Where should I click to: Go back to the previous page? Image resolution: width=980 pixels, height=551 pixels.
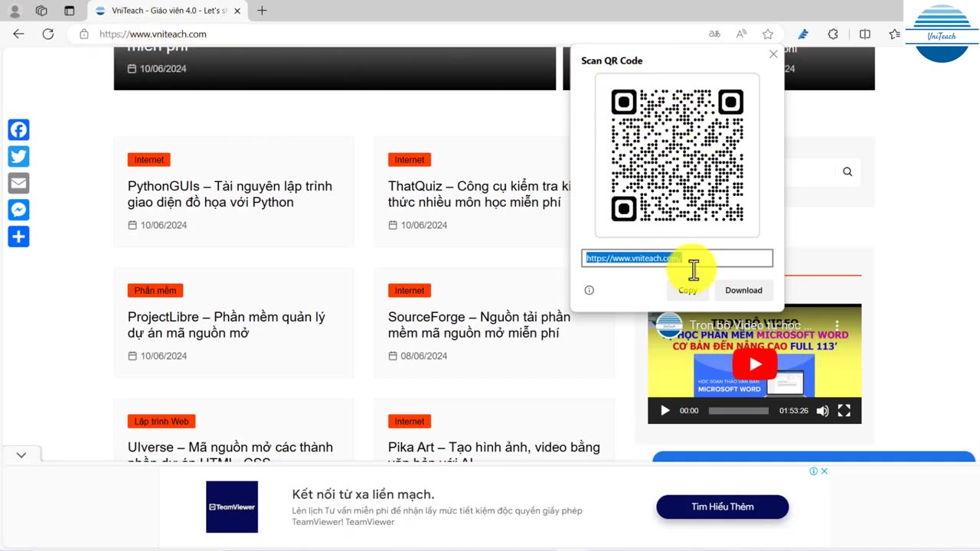pos(18,34)
